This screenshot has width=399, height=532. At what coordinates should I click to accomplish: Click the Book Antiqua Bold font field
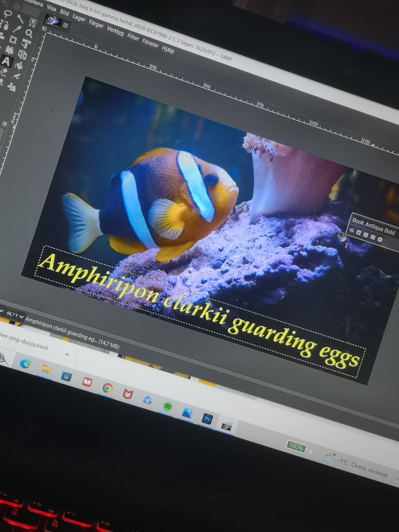[374, 226]
